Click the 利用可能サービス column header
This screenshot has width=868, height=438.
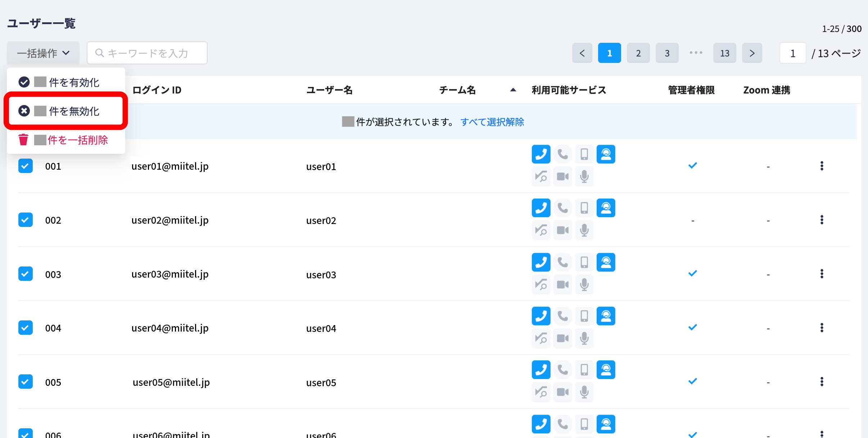(x=569, y=90)
